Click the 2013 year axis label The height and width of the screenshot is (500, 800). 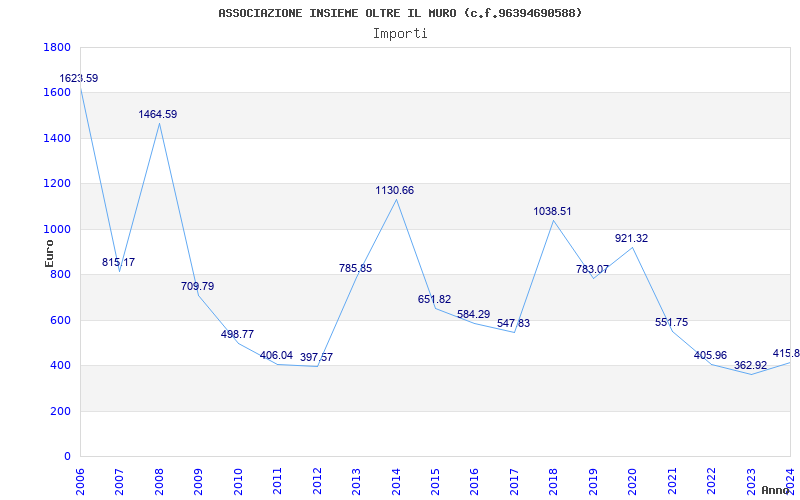tap(357, 480)
